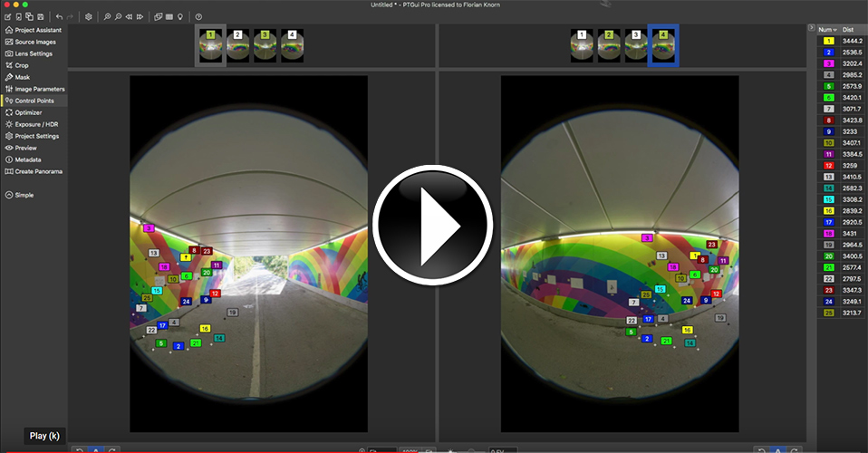The width and height of the screenshot is (868, 453).
Task: Go to next image pair with fast-forward icon
Action: 140,17
